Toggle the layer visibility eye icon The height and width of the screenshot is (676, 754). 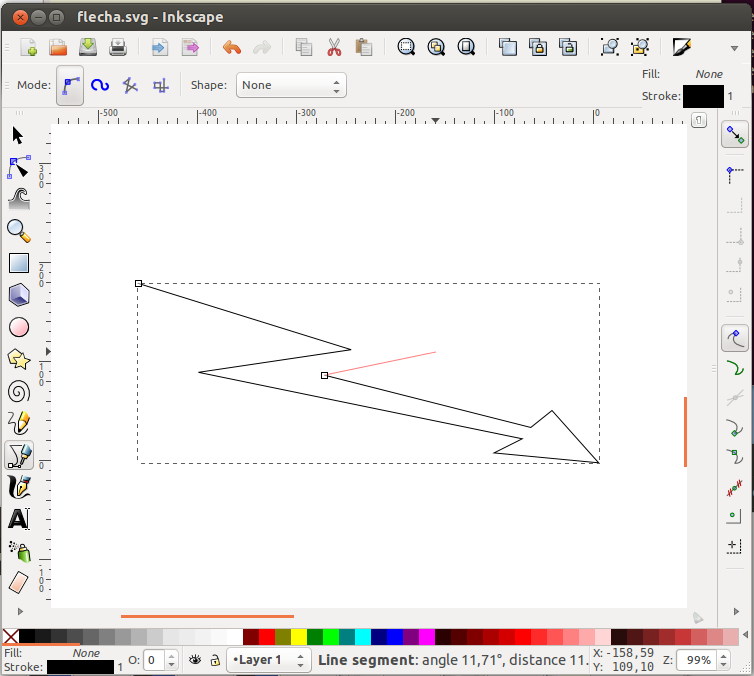[x=196, y=660]
